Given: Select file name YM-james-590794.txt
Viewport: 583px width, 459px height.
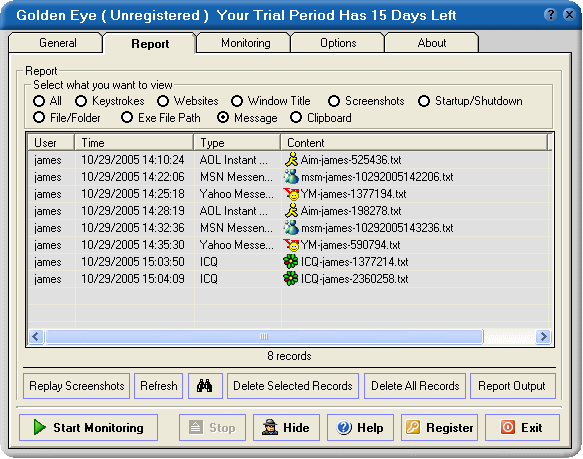Looking at the screenshot, I should pyautogui.click(x=350, y=245).
